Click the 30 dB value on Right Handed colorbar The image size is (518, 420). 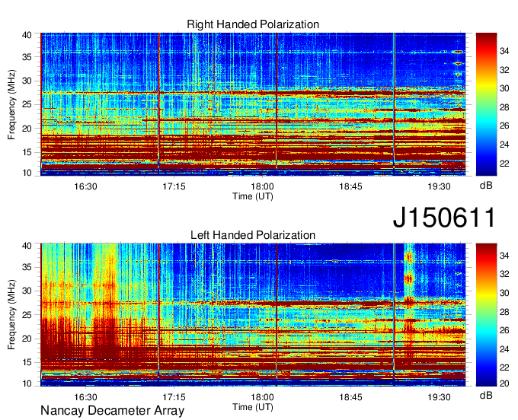coord(504,88)
